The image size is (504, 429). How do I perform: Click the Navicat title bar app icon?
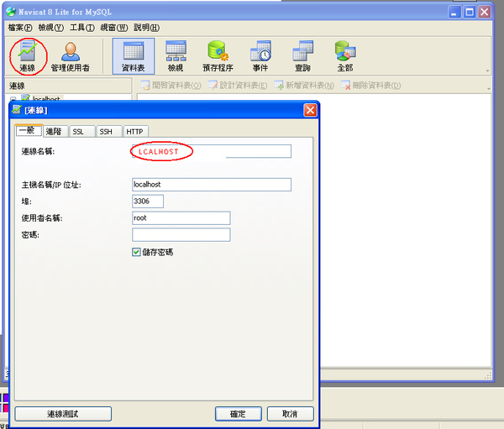click(11, 12)
